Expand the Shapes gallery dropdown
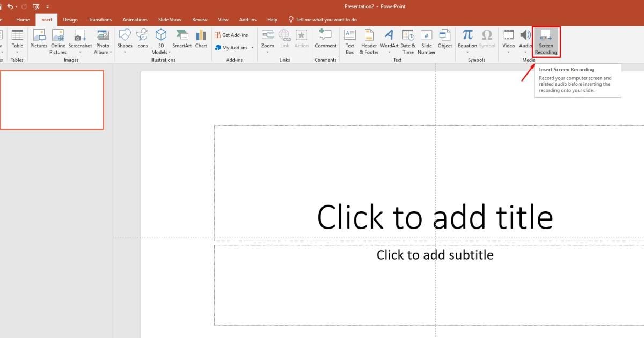The width and height of the screenshot is (644, 338). tap(125, 53)
